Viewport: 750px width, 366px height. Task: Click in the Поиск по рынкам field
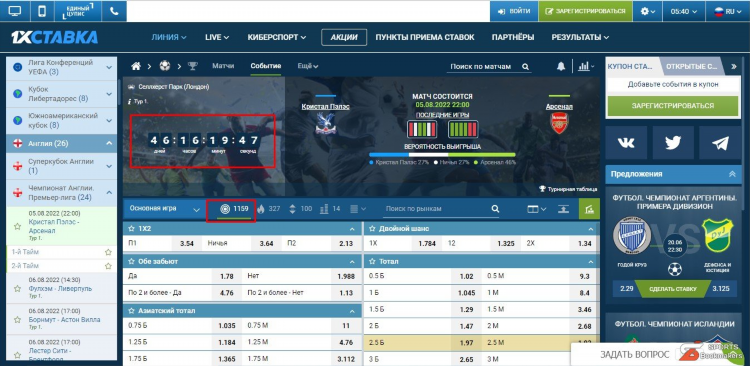pos(436,209)
